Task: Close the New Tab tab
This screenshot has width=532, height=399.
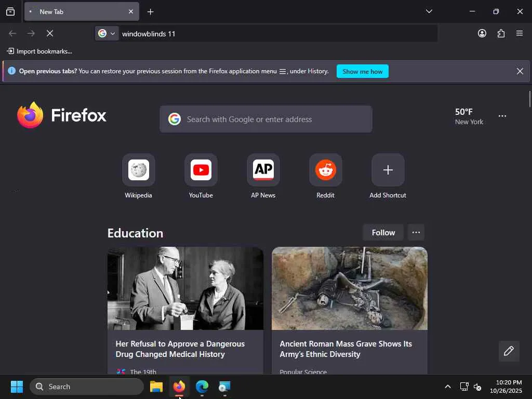Action: [131, 11]
